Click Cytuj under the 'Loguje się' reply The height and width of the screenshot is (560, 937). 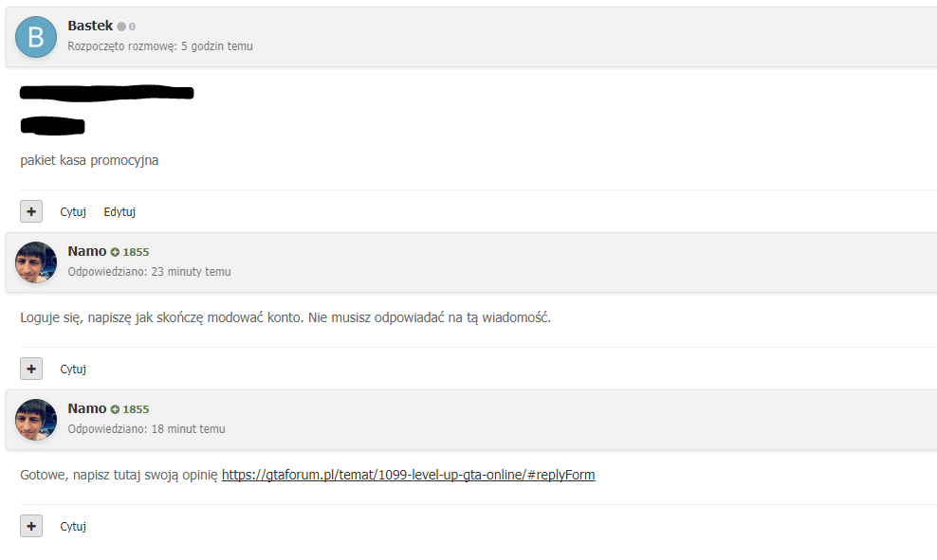point(73,370)
